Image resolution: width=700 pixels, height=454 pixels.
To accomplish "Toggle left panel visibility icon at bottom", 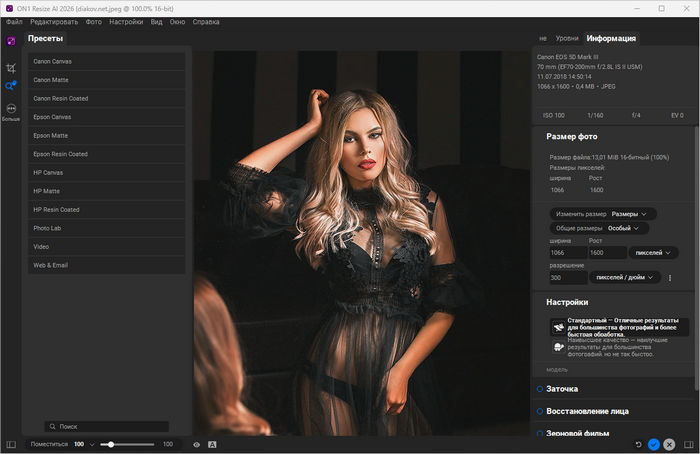I will click(x=10, y=444).
